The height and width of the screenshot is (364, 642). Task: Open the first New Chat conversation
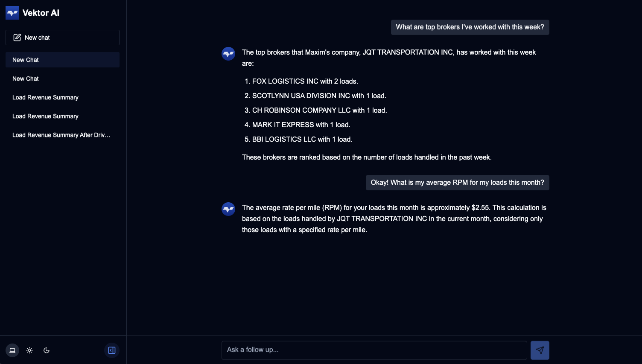point(62,60)
